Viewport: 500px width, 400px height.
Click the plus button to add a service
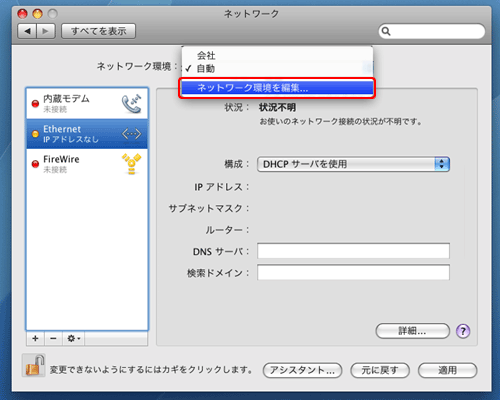35,339
